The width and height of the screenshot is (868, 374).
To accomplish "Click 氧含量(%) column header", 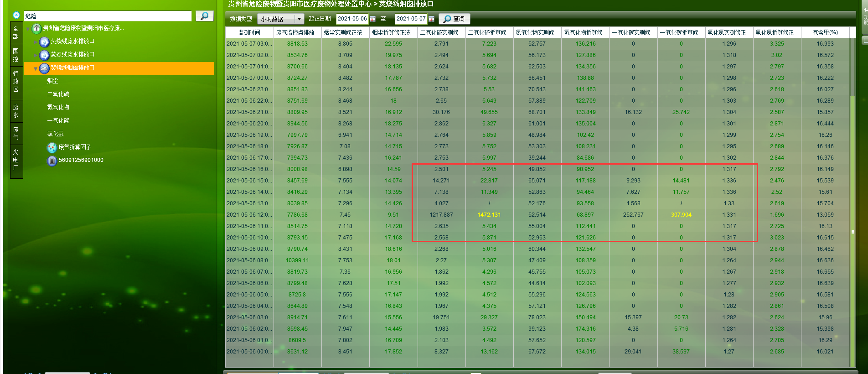I will 825,32.
